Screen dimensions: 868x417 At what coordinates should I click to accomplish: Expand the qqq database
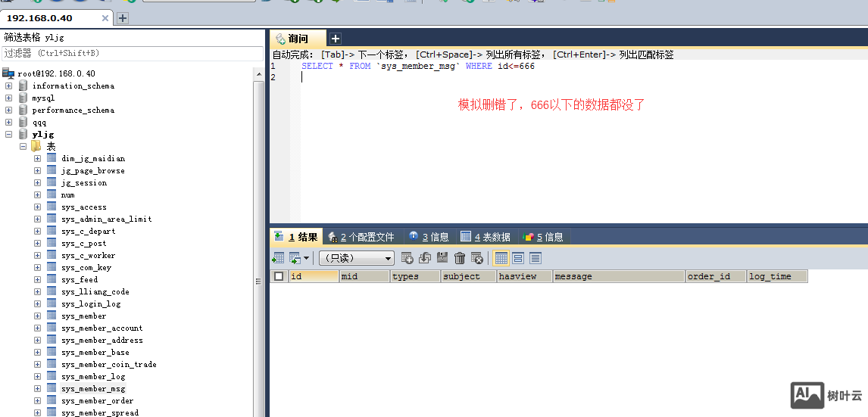click(x=8, y=123)
